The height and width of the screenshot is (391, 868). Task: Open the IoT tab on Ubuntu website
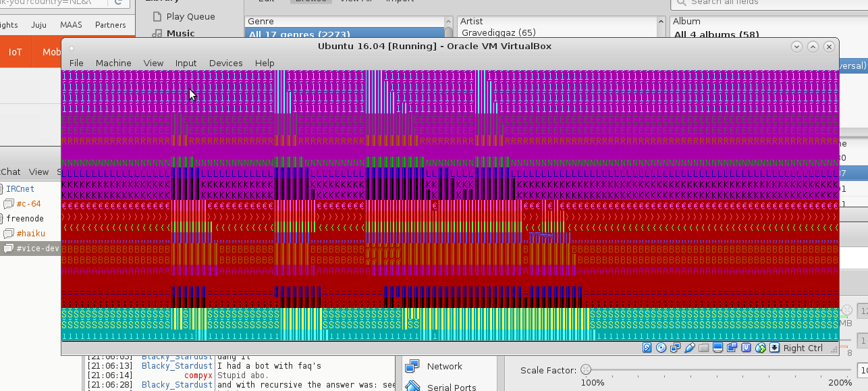[x=15, y=52]
